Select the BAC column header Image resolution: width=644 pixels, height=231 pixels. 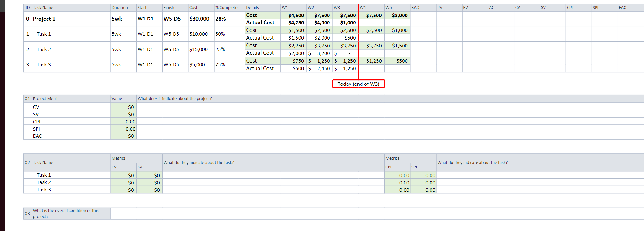[423, 8]
